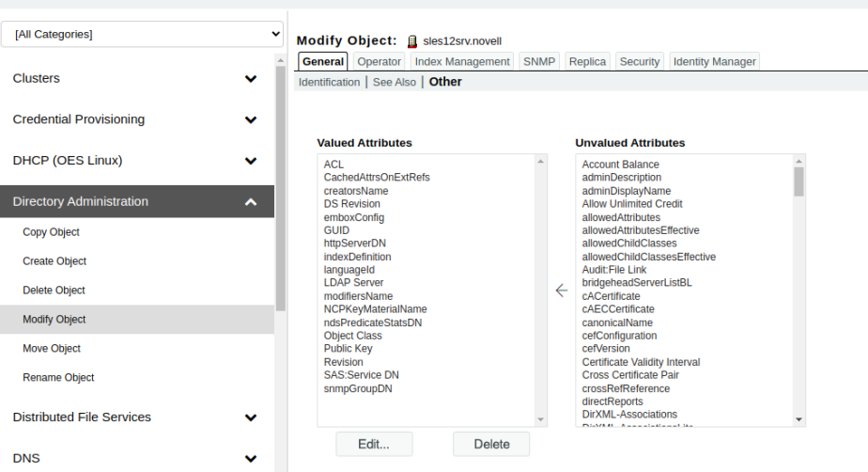
Task: Open the Create Object task
Action: (x=54, y=261)
